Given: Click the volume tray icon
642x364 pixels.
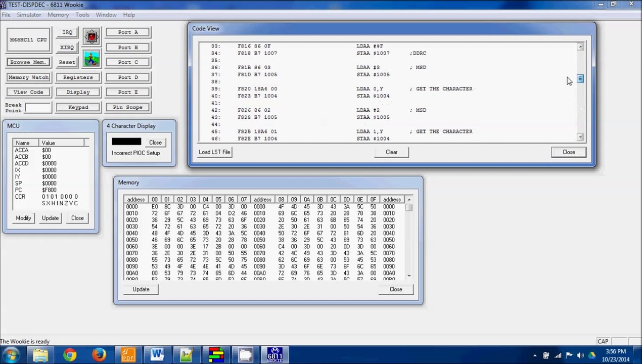Looking at the screenshot, I should [x=580, y=355].
